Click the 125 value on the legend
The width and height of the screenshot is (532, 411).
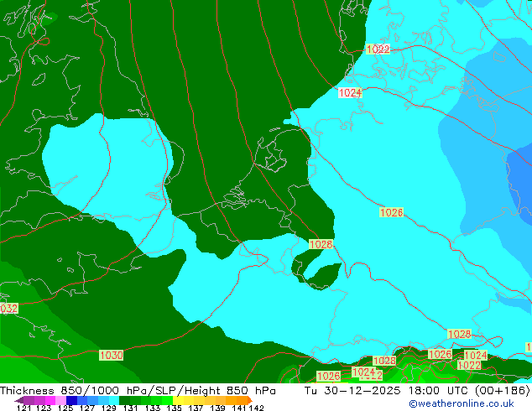point(65,408)
